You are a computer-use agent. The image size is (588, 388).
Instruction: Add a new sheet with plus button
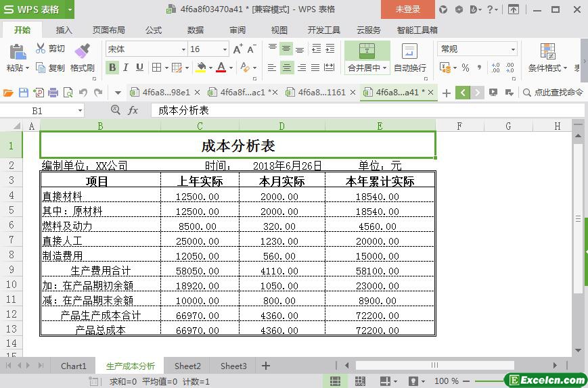click(265, 366)
